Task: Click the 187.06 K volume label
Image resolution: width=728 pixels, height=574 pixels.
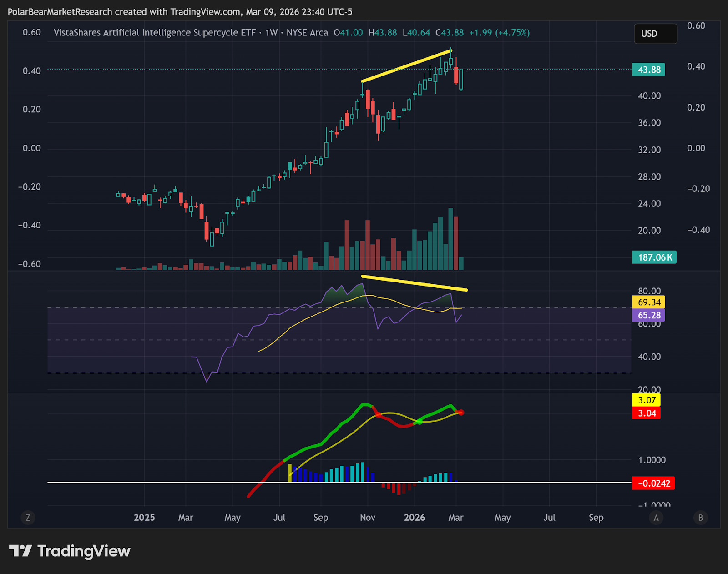Action: pos(654,257)
